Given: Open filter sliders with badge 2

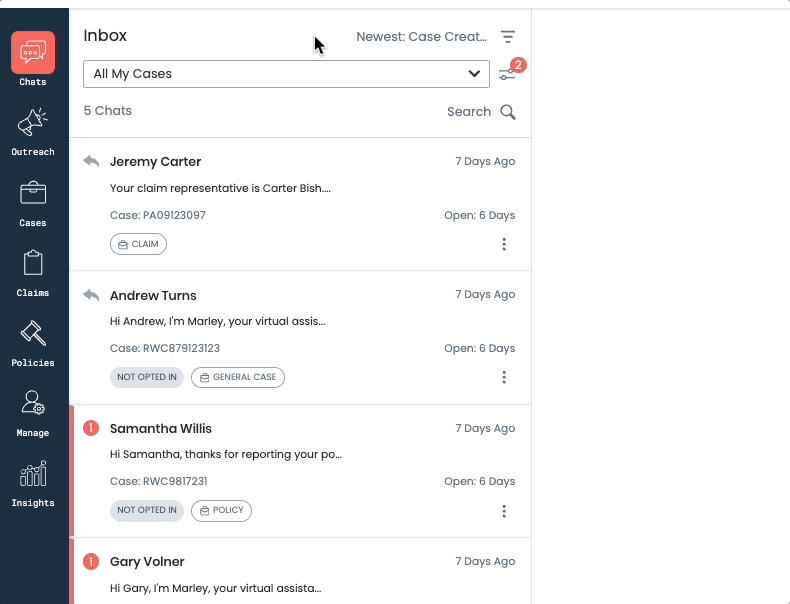Looking at the screenshot, I should tap(508, 75).
